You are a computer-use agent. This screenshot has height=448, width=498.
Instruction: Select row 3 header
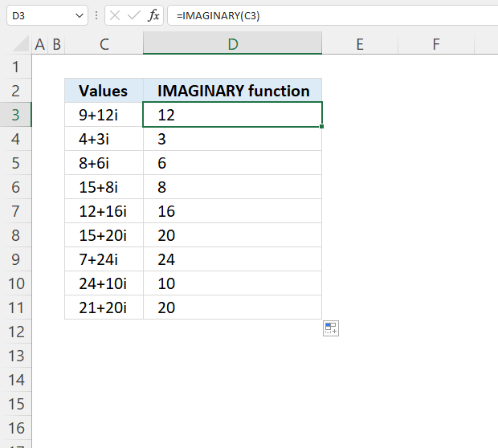click(x=15, y=115)
